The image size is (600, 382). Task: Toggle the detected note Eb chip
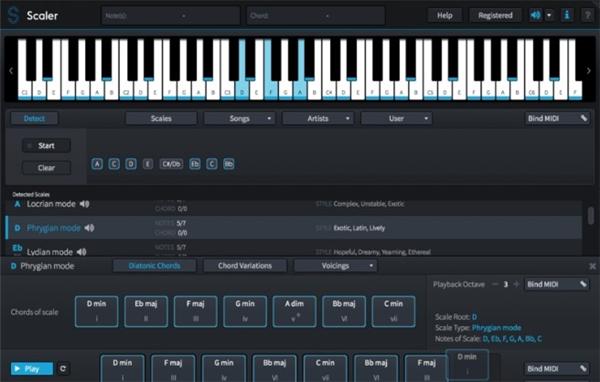tap(195, 164)
